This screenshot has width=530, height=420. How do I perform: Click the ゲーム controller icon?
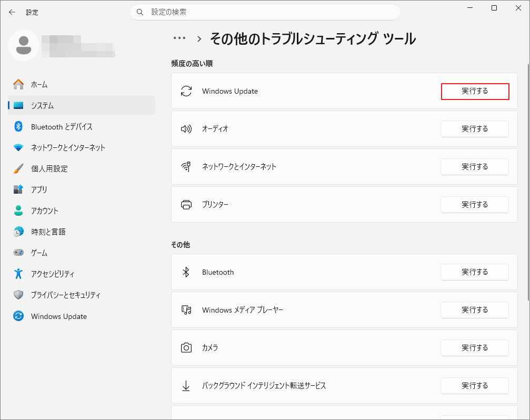click(x=18, y=253)
